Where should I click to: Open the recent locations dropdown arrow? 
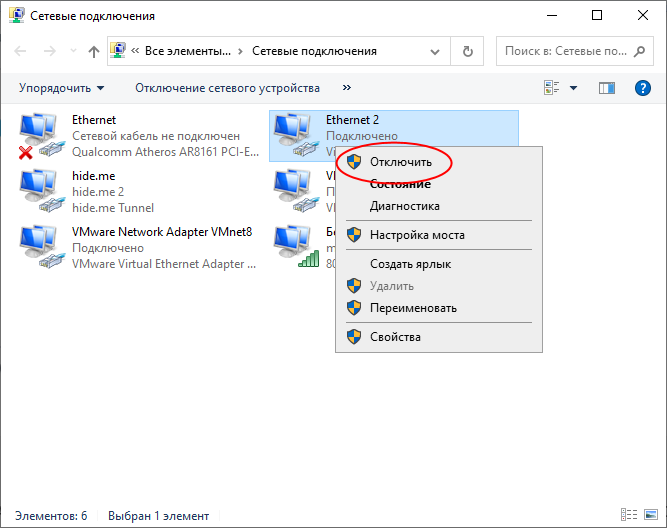[73, 51]
